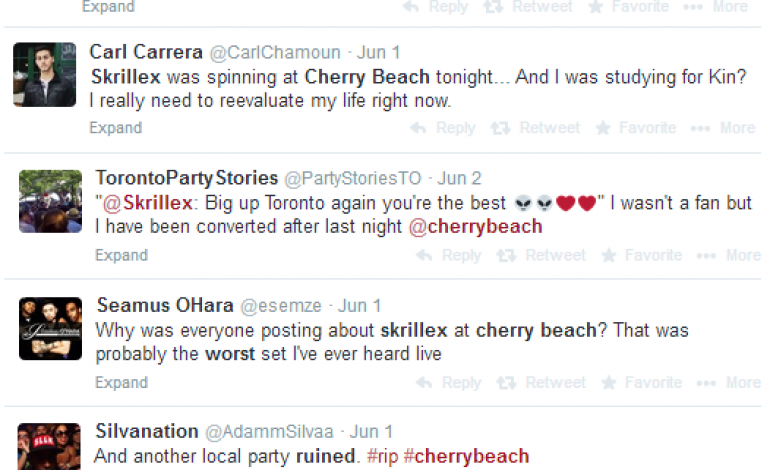View Carl Carrera's profile picture
The width and height of the screenshot is (770, 470).
pos(45,74)
